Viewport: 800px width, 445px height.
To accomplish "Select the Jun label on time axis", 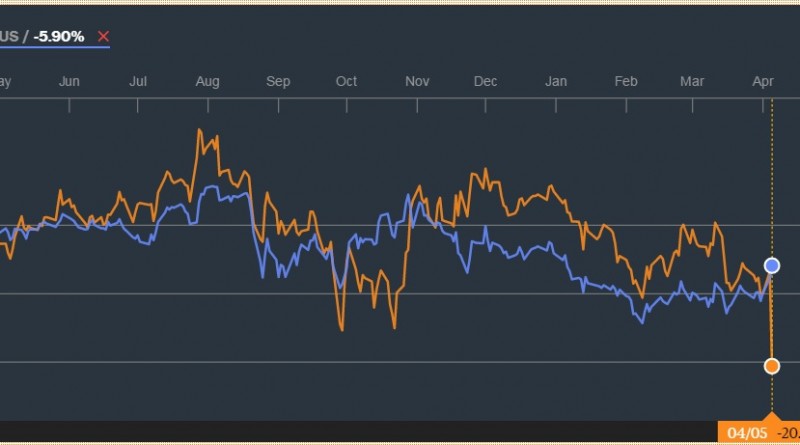I will 69,81.
